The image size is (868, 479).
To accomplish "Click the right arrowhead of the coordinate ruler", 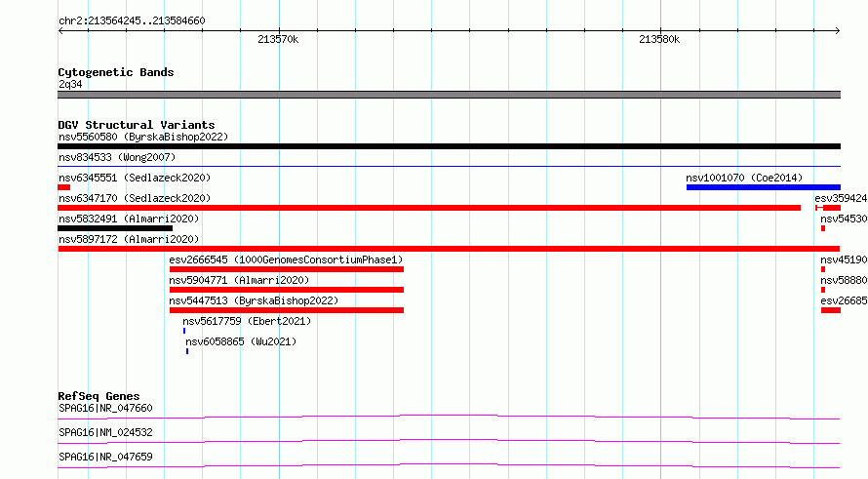I will 838,31.
